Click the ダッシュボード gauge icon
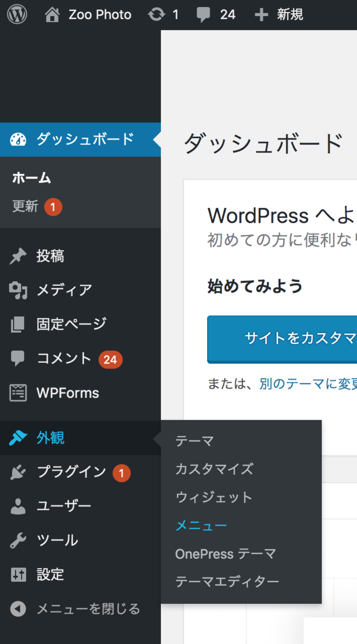 18,140
